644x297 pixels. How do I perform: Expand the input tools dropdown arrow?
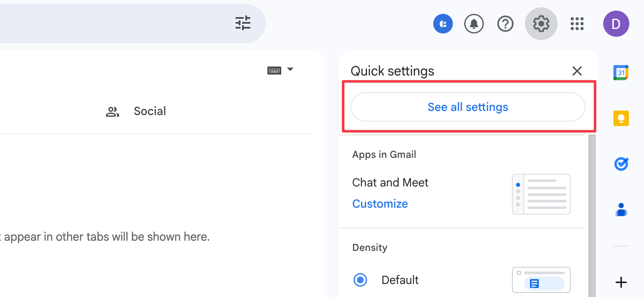pos(290,69)
